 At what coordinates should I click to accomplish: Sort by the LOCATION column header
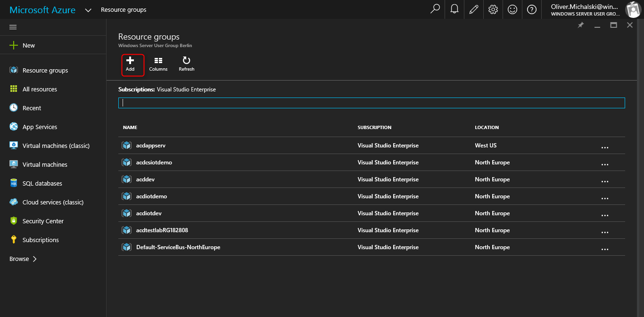click(x=487, y=128)
